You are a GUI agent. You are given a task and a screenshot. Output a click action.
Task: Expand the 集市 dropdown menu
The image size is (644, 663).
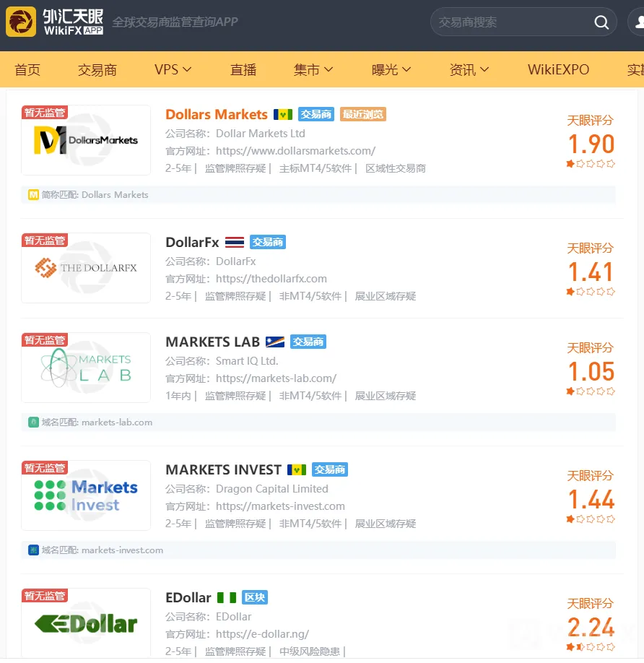313,70
